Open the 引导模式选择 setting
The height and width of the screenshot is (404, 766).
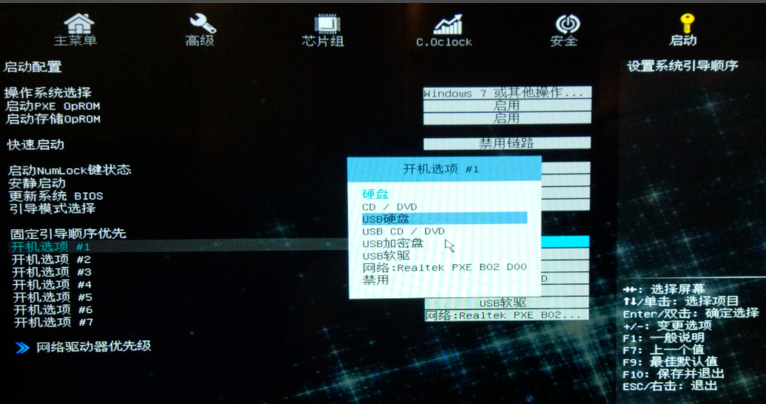click(x=52, y=208)
